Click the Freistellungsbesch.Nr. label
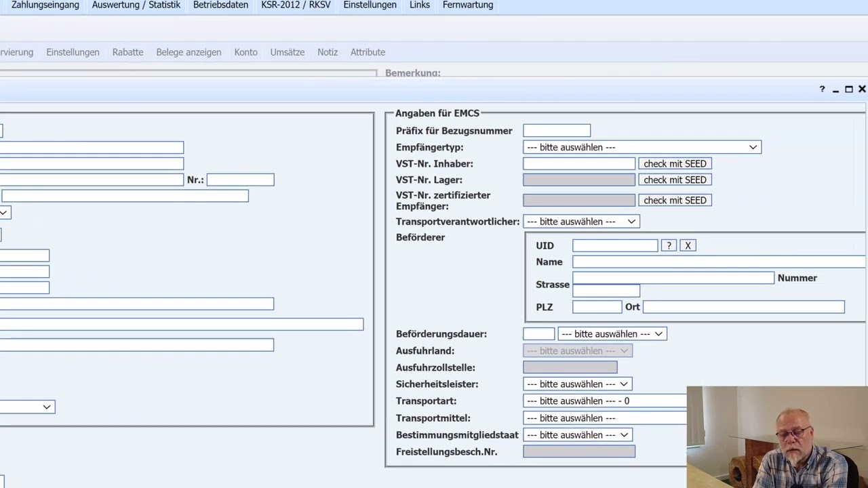Image resolution: width=868 pixels, height=488 pixels. click(x=447, y=451)
